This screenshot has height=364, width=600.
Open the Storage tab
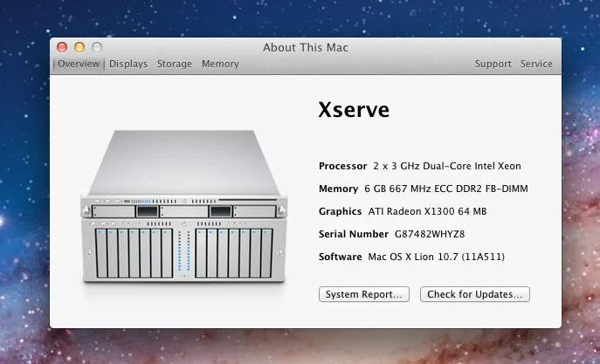click(x=175, y=64)
